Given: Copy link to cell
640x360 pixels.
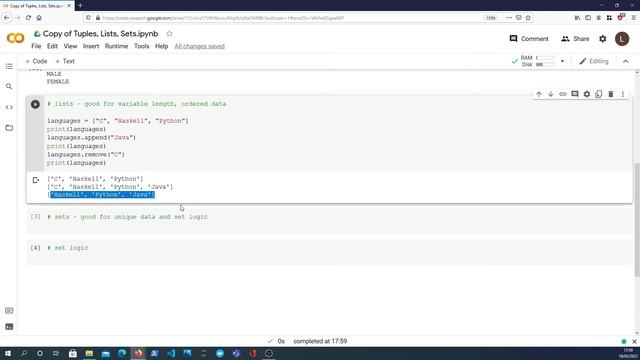Looking at the screenshot, I should [562, 94].
